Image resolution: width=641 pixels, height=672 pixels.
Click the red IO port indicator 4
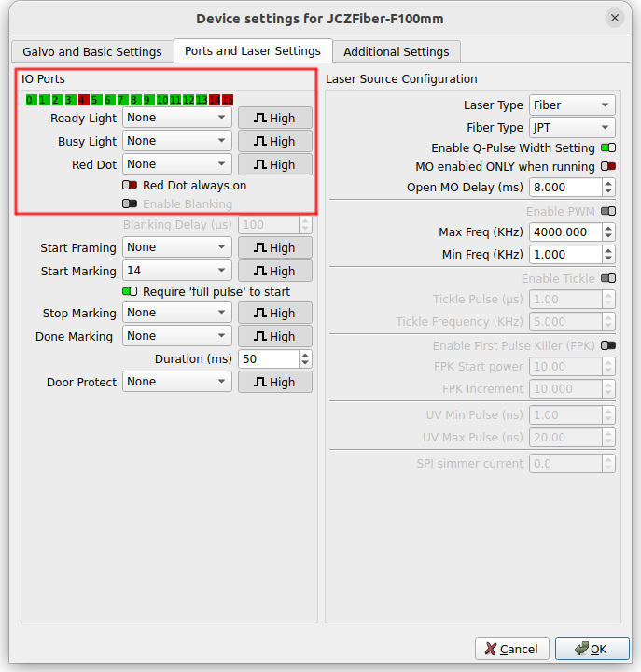83,100
